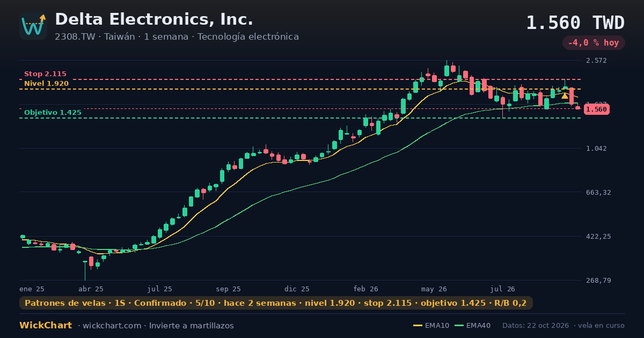This screenshot has height=338, width=644.
Task: Click the dic 25 date label
Action: coord(297,289)
